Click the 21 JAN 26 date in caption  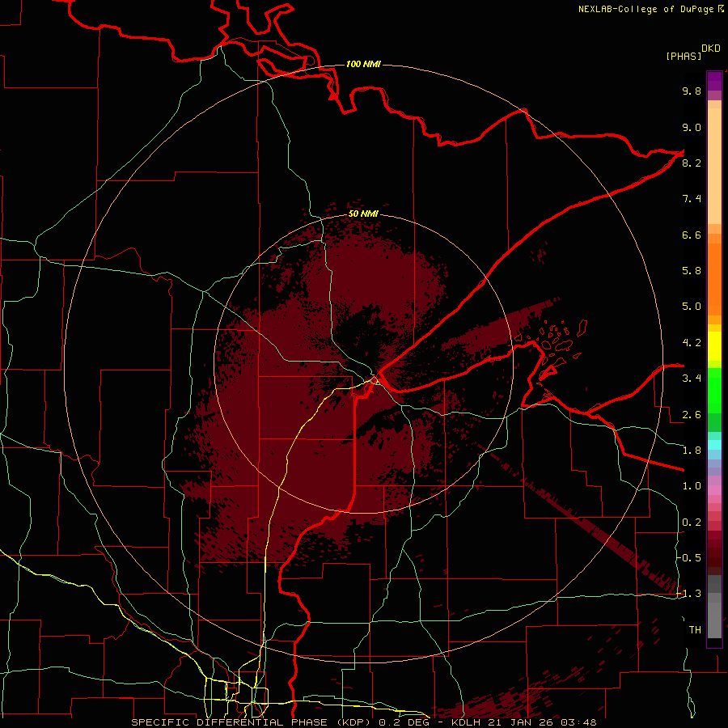[521, 722]
